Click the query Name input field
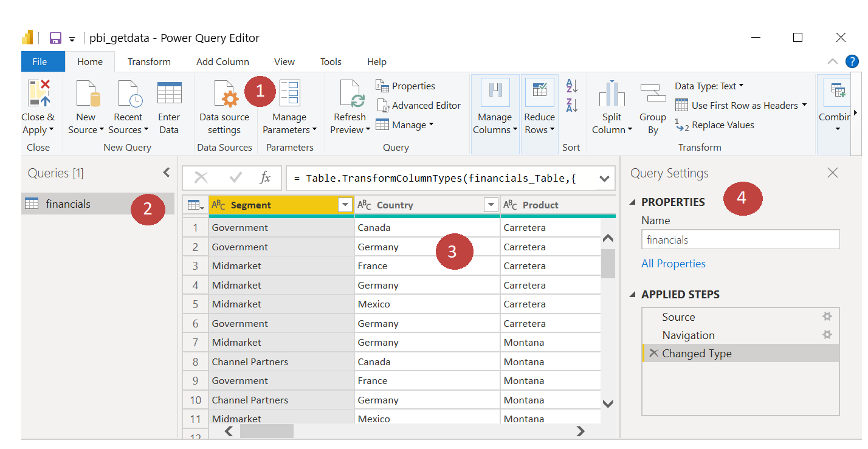Image resolution: width=868 pixels, height=449 pixels. pyautogui.click(x=740, y=239)
